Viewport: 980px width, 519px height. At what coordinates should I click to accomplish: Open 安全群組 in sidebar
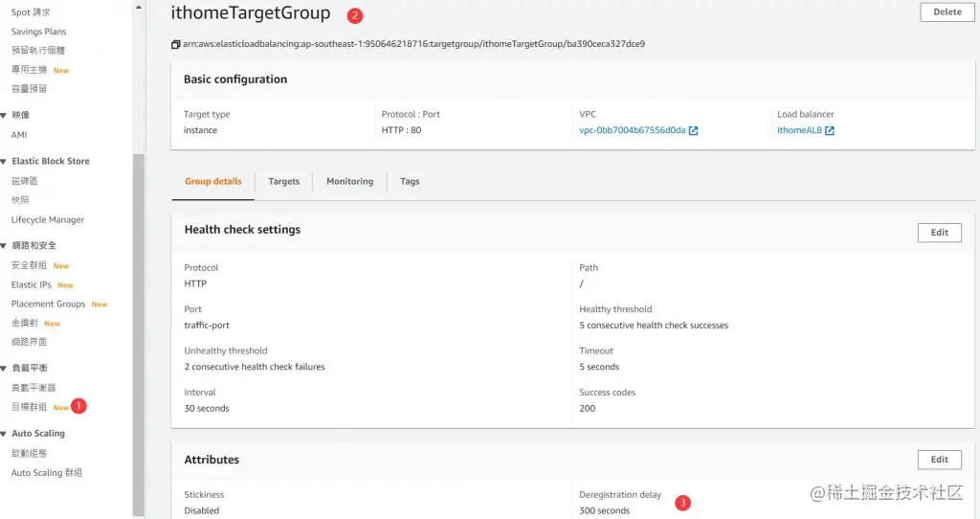29,266
